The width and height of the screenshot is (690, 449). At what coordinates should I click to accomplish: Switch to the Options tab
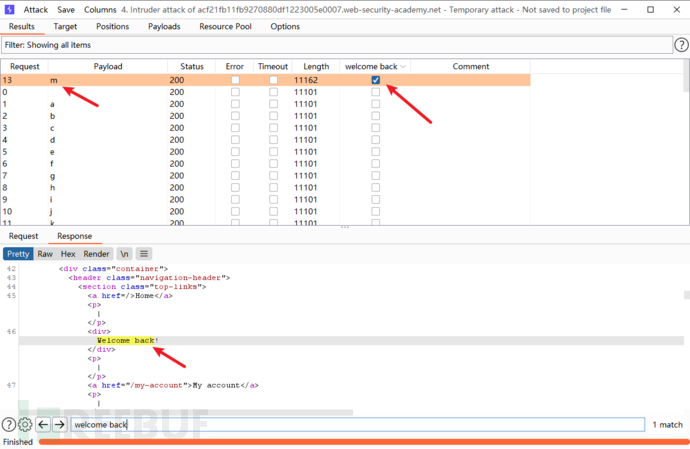[285, 26]
